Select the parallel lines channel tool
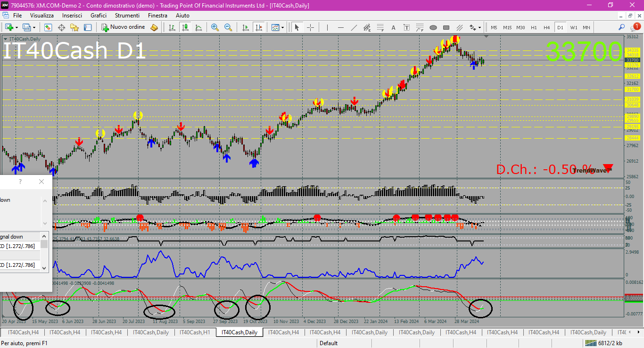 pyautogui.click(x=460, y=27)
